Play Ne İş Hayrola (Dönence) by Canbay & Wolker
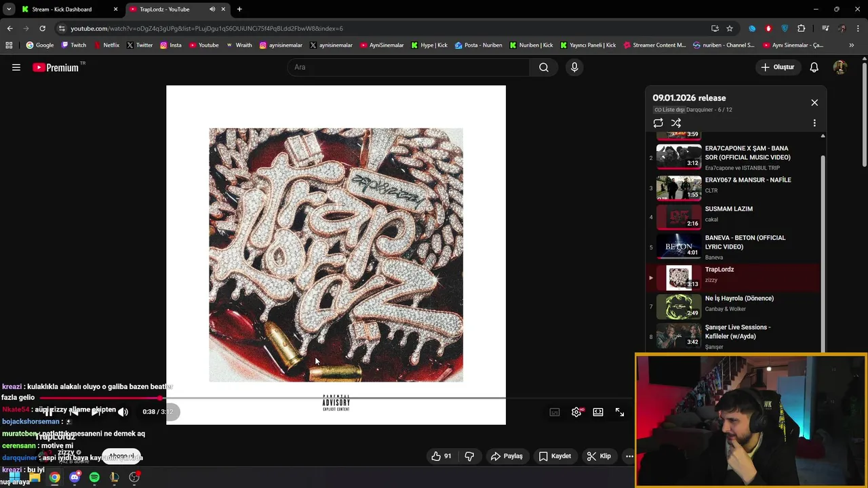Image resolution: width=868 pixels, height=488 pixels. click(x=733, y=306)
